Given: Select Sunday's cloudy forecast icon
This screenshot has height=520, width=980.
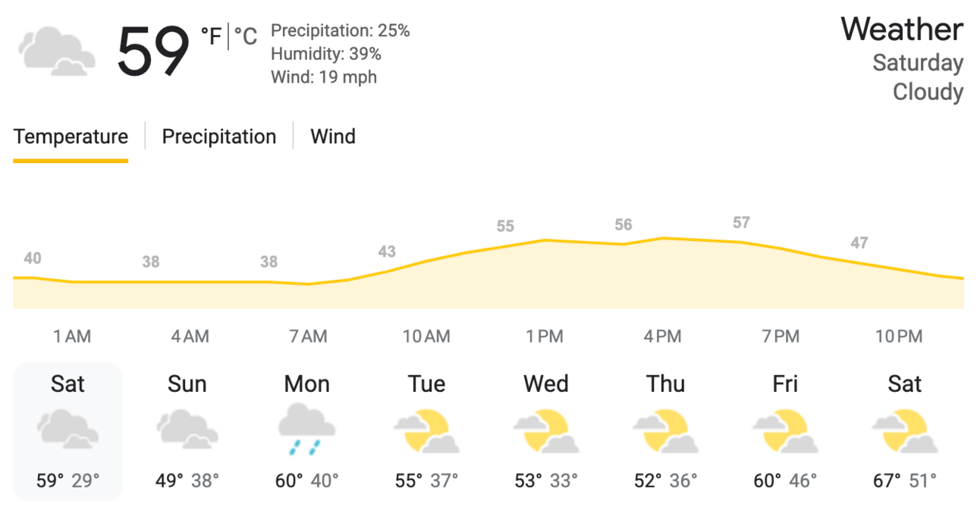Looking at the screenshot, I should tap(187, 429).
